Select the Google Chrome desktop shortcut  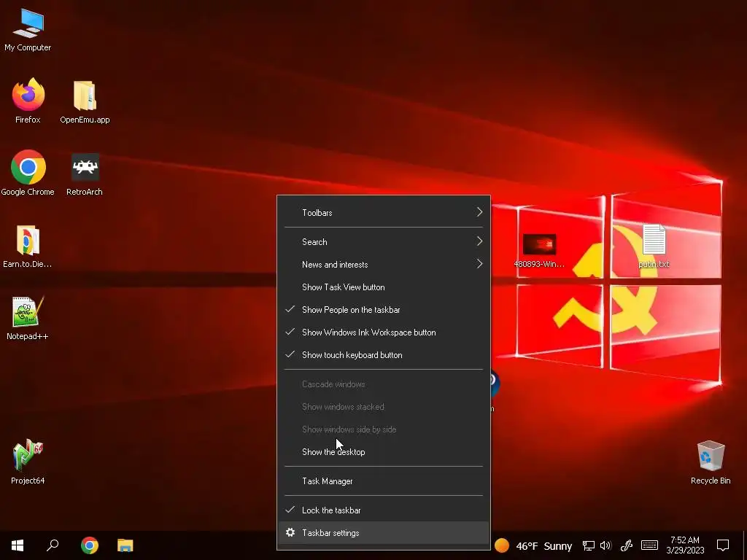(x=28, y=173)
